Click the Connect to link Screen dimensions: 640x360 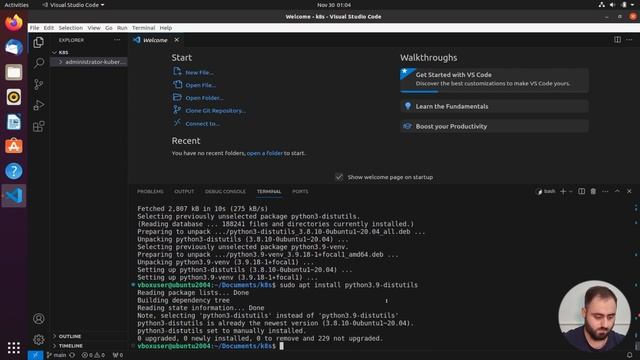pos(202,124)
